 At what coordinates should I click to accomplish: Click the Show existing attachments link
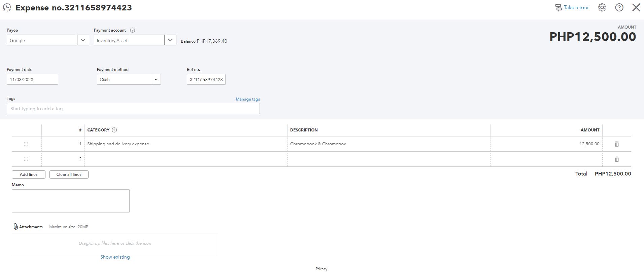[115, 257]
